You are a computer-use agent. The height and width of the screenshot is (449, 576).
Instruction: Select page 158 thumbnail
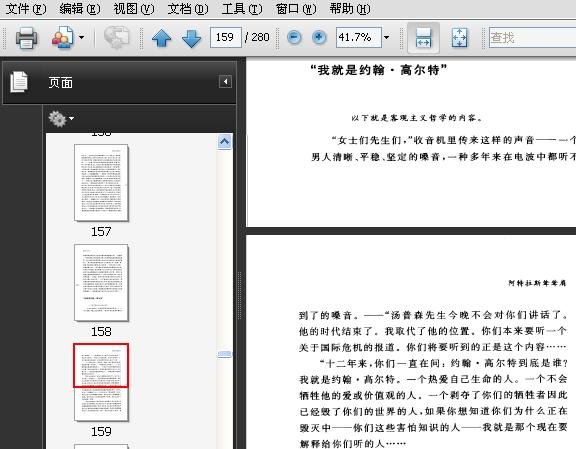coord(101,283)
